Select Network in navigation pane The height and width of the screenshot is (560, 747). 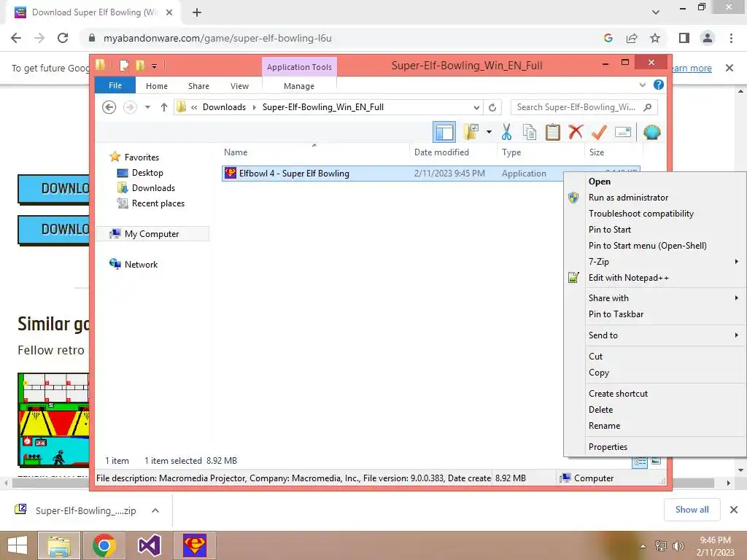[141, 264]
